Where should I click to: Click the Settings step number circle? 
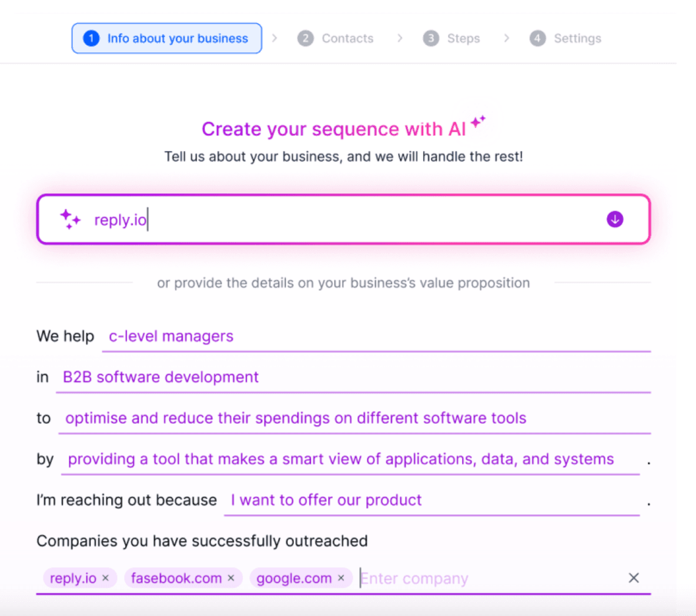point(537,38)
